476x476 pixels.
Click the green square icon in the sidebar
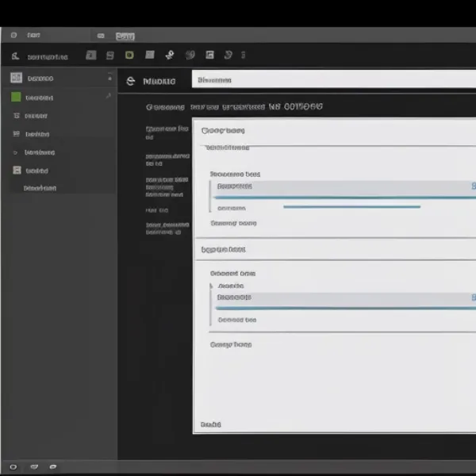[x=16, y=98]
